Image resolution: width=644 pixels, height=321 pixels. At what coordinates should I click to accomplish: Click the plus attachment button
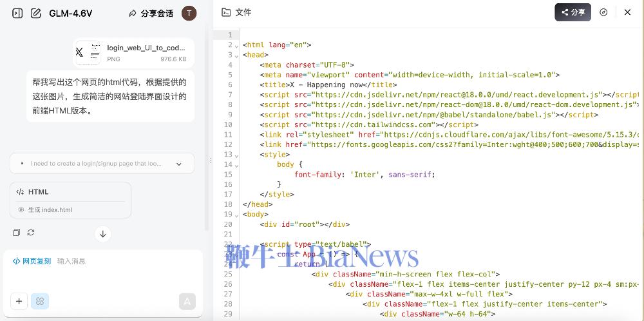tap(19, 301)
